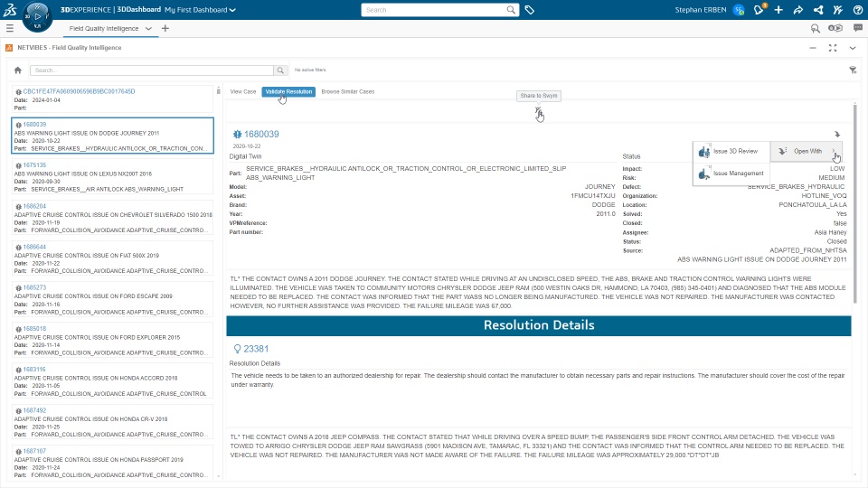
Task: Click the No active filters text
Action: click(x=310, y=70)
